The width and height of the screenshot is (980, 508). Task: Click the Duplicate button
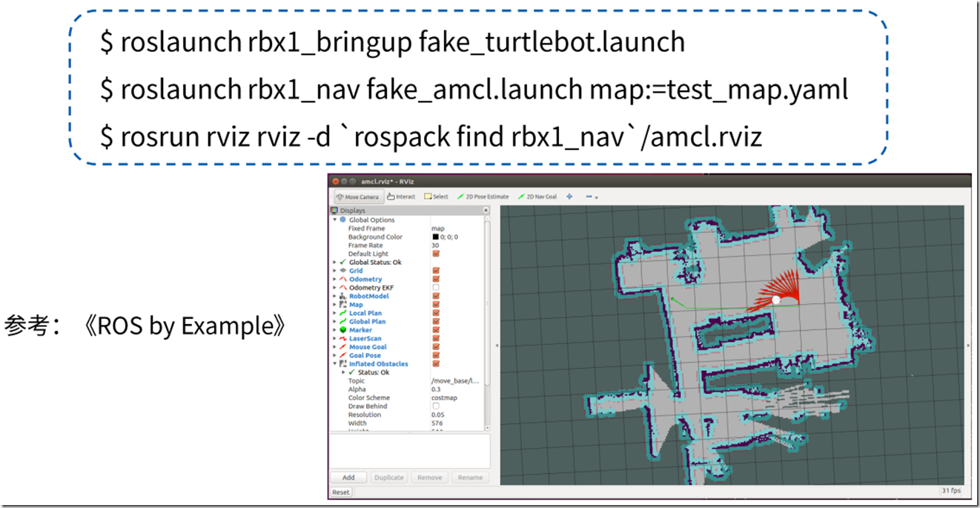pyautogui.click(x=388, y=478)
